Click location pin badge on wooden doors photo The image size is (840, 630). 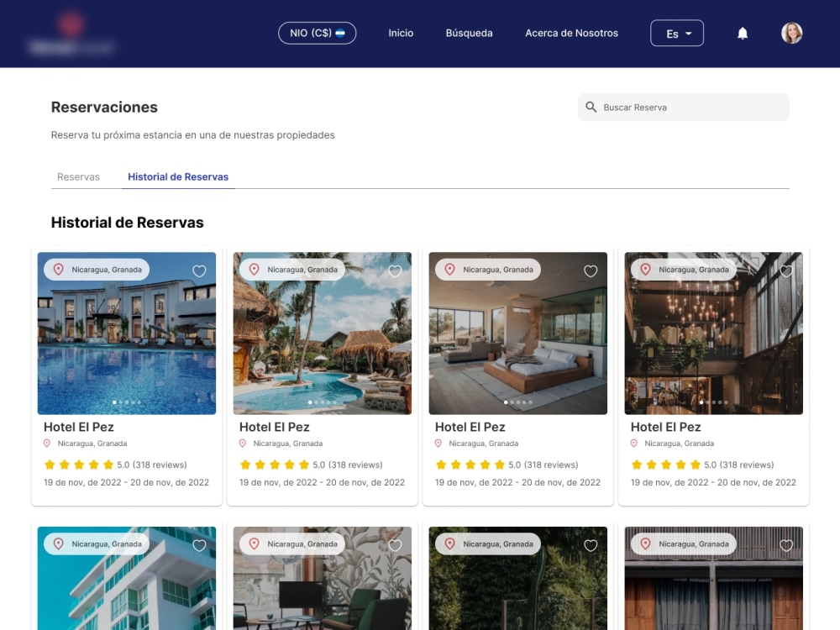click(x=683, y=543)
